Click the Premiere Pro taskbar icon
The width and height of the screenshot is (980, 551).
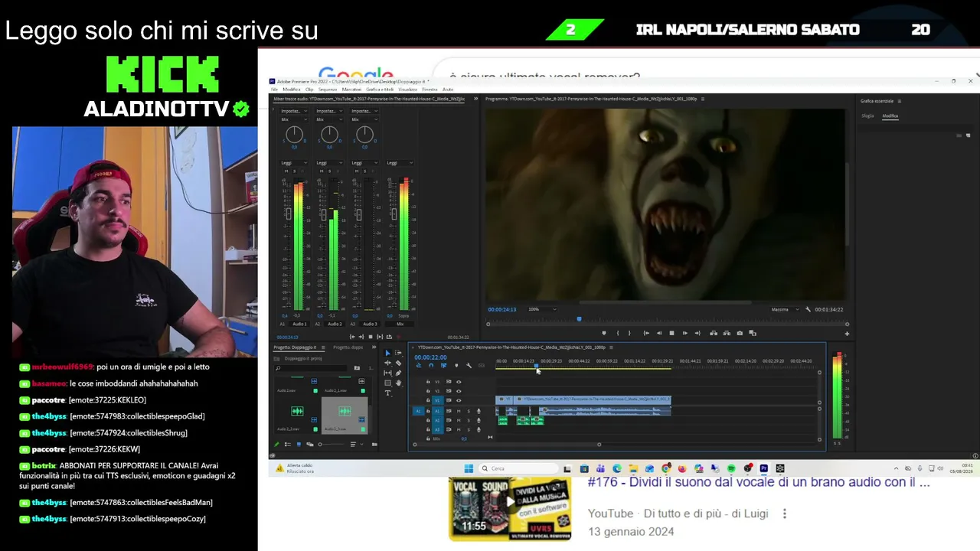coord(763,468)
